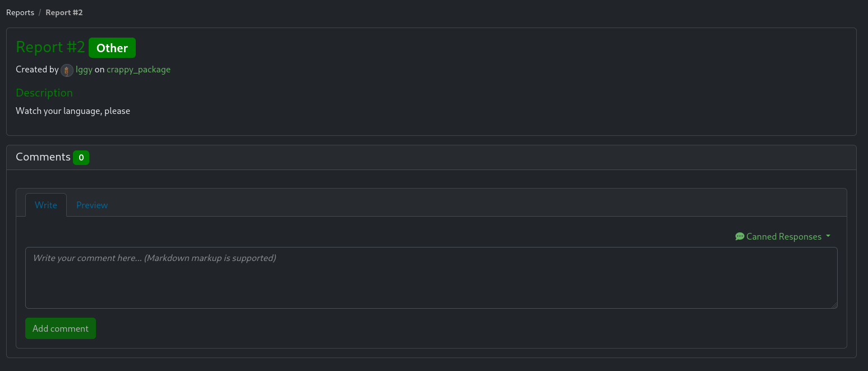868x371 pixels.
Task: Open the Reports breadcrumb link
Action: point(20,12)
